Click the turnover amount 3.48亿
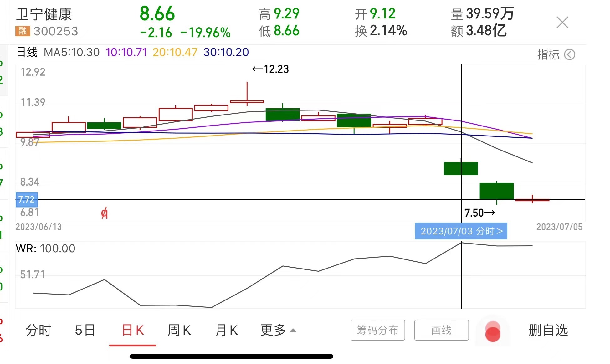Image resolution: width=610 pixels, height=364 pixels. point(486,31)
